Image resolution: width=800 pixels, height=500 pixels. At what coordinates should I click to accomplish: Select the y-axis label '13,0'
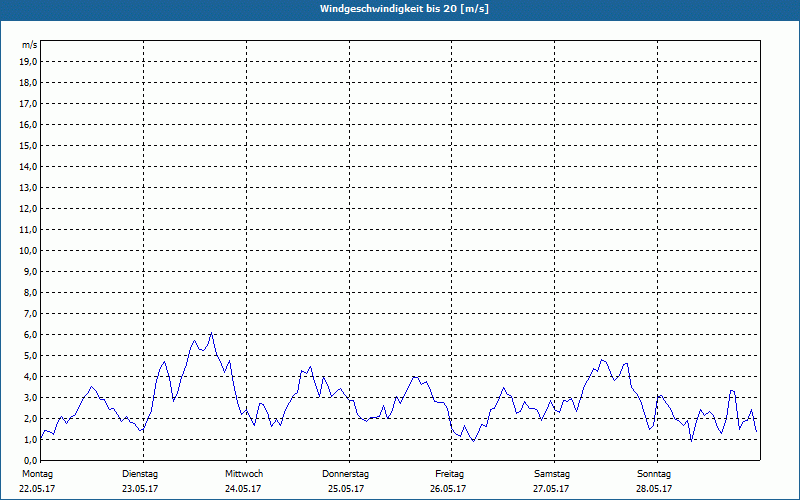point(29,187)
